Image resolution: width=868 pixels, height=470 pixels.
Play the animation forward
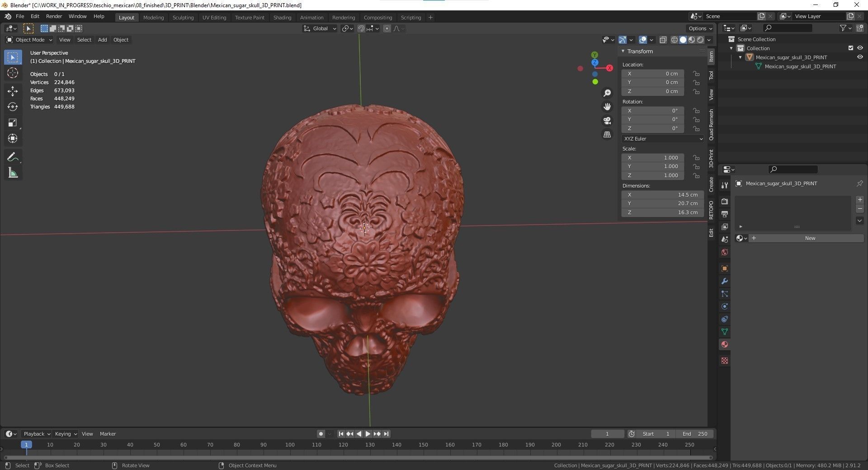[368, 434]
